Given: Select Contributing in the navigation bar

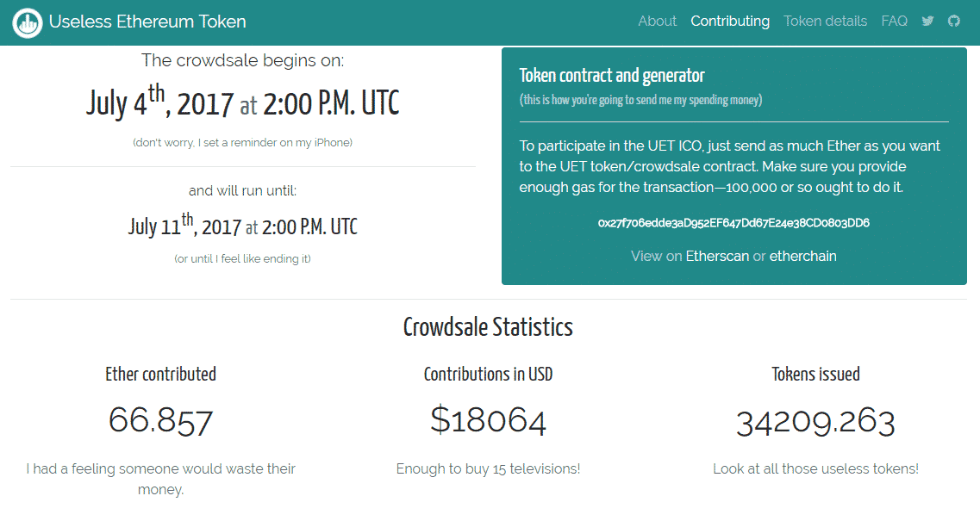Looking at the screenshot, I should 730,22.
